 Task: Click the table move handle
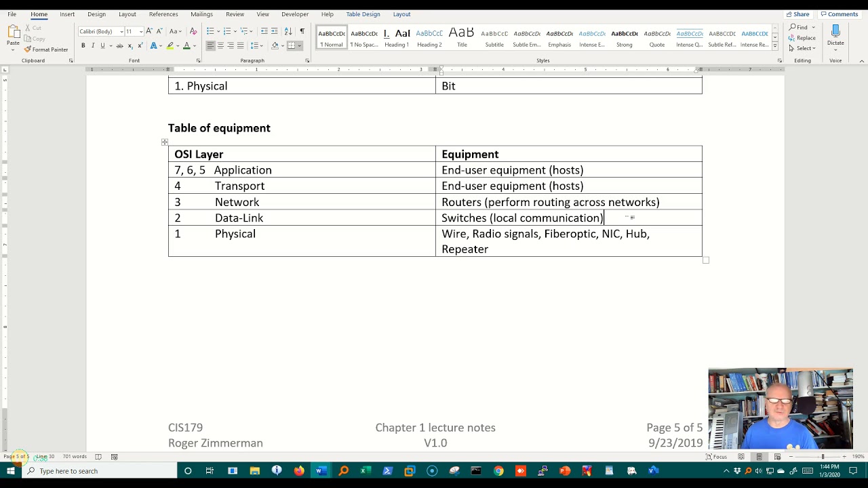(x=165, y=142)
